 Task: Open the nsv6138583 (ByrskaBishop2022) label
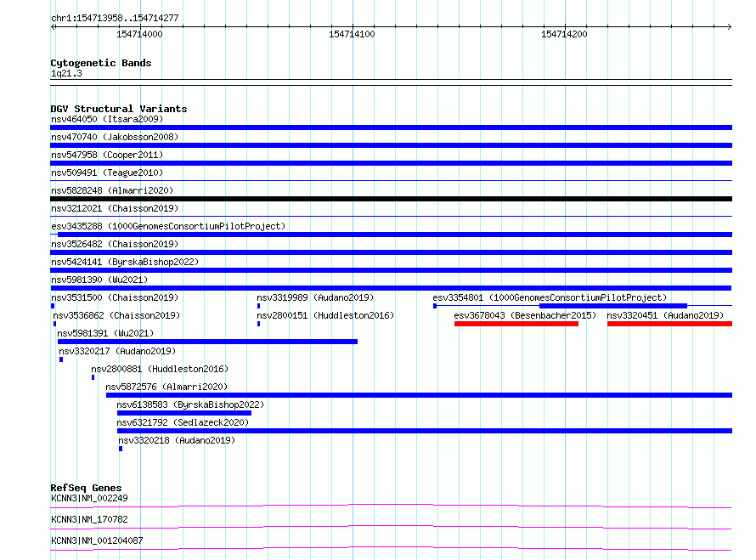(x=190, y=404)
